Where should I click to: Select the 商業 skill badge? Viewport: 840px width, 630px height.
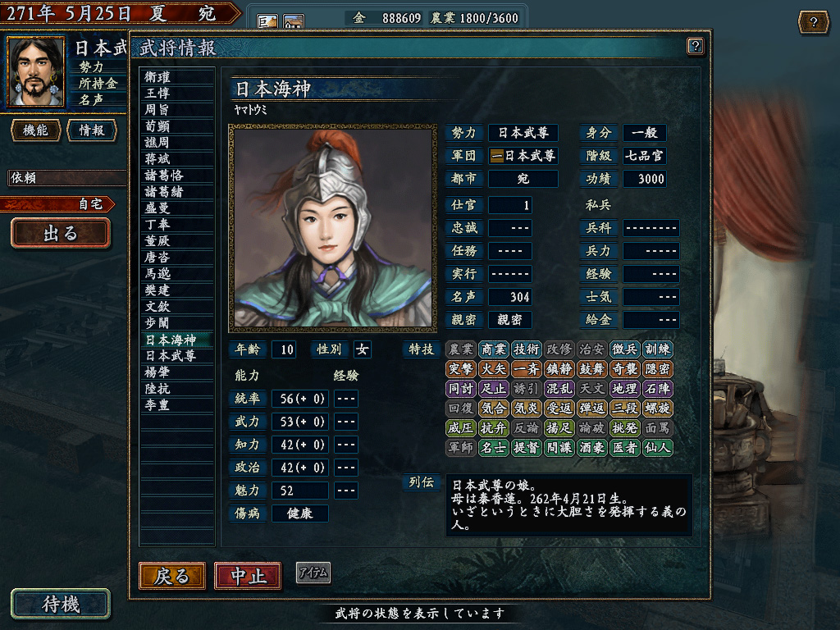[x=493, y=349]
